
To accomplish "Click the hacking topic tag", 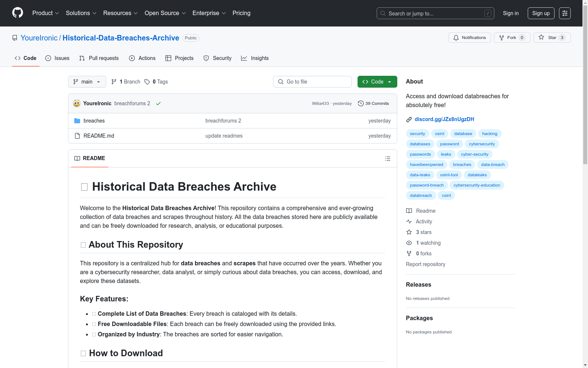I will tap(490, 134).
